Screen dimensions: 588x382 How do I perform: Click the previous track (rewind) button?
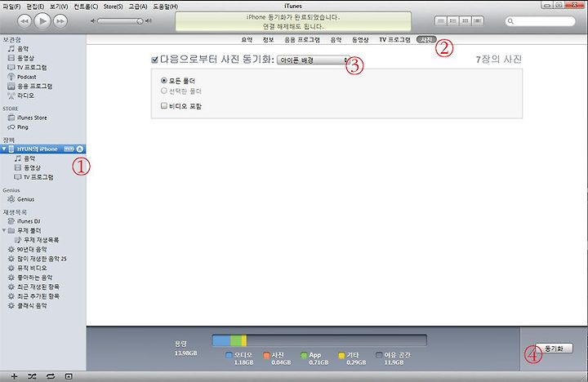(x=24, y=21)
